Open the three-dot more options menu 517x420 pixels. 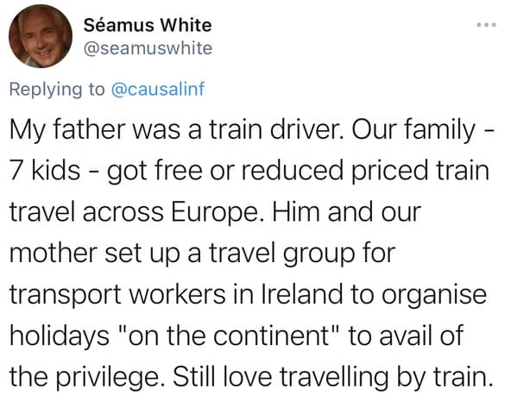(x=487, y=25)
